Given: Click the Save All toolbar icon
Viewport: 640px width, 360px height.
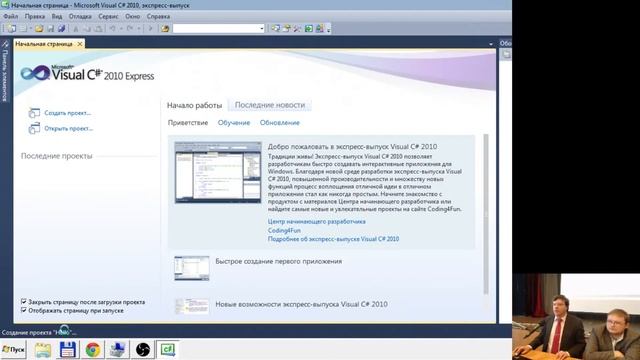Looking at the screenshot, I should [x=62, y=29].
